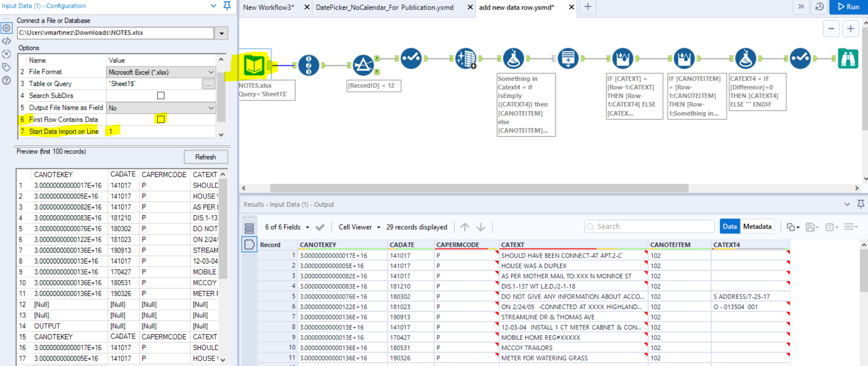868x366 pixels.
Task: Open workflow history clock icon
Action: coord(819,7)
